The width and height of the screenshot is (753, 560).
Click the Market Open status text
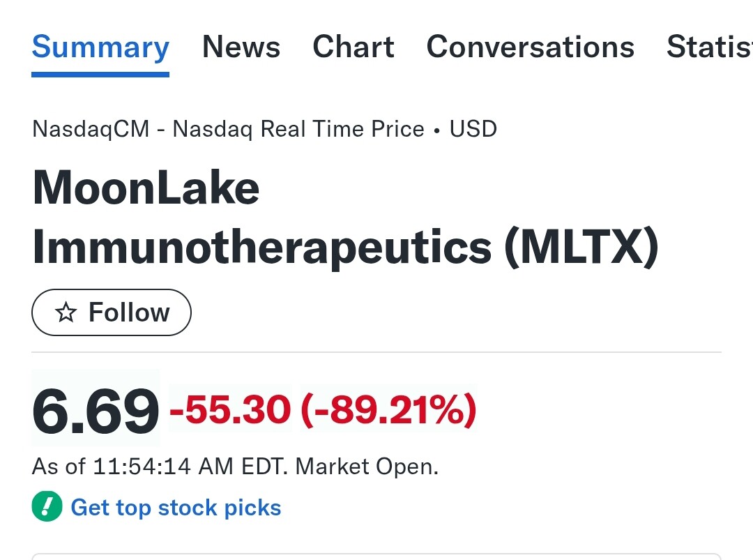coord(367,466)
